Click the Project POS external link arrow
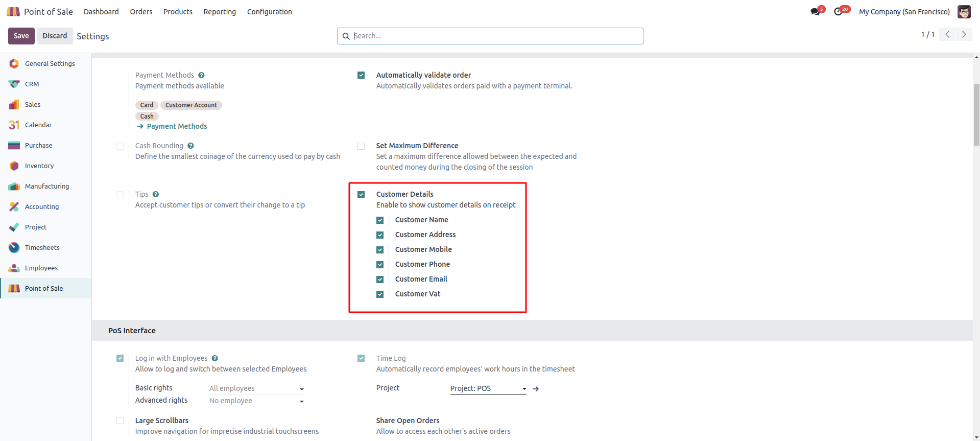The image size is (980, 441). point(536,389)
